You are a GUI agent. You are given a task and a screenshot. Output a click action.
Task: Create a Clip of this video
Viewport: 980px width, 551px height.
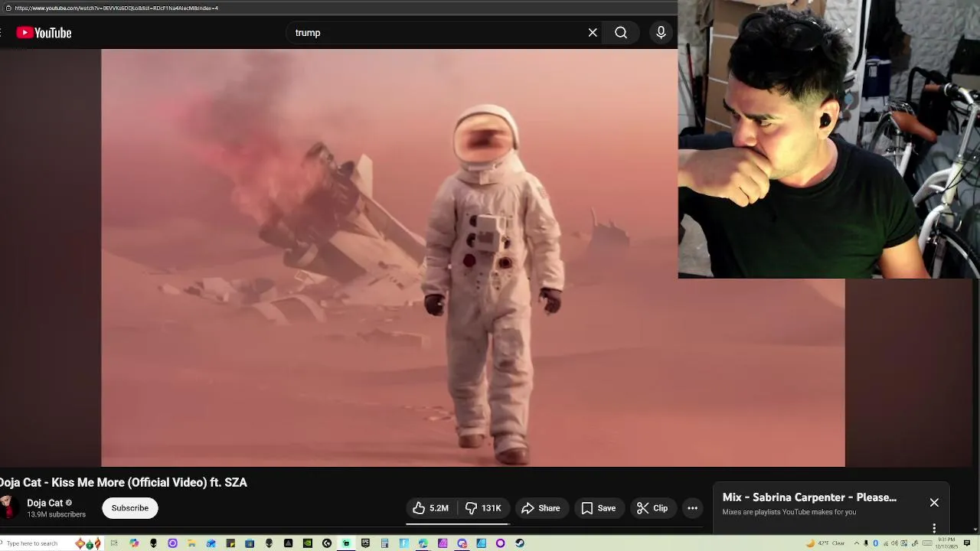click(x=652, y=508)
